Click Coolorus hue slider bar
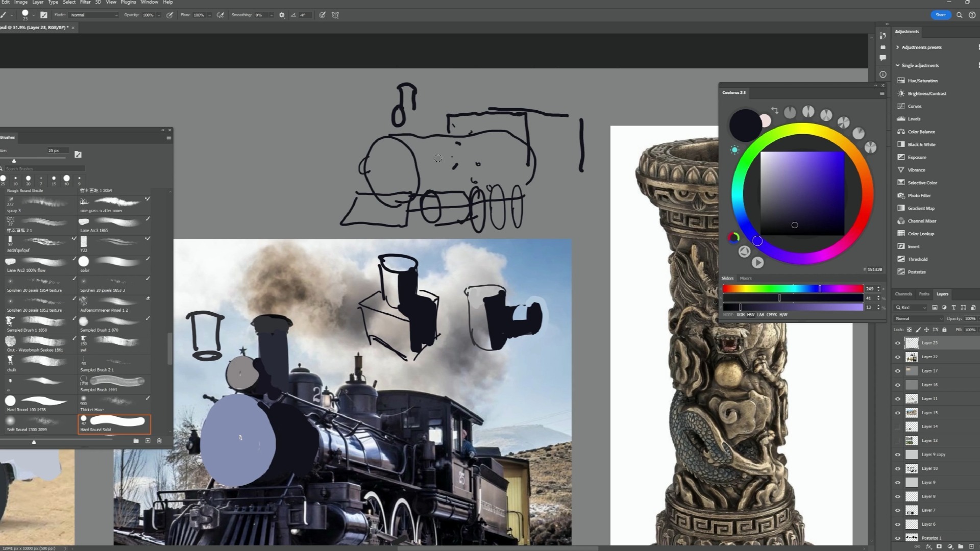Image resolution: width=980 pixels, height=551 pixels. click(x=793, y=289)
